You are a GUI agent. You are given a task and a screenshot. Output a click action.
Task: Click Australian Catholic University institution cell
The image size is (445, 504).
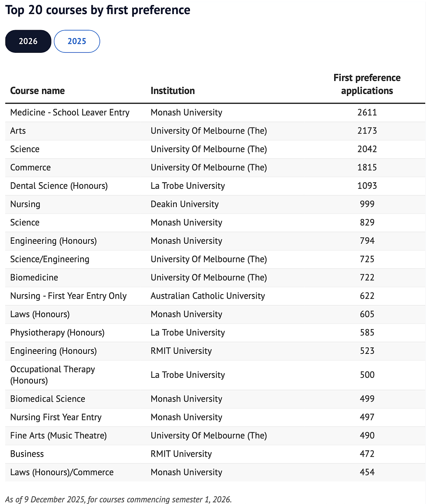coord(208,296)
